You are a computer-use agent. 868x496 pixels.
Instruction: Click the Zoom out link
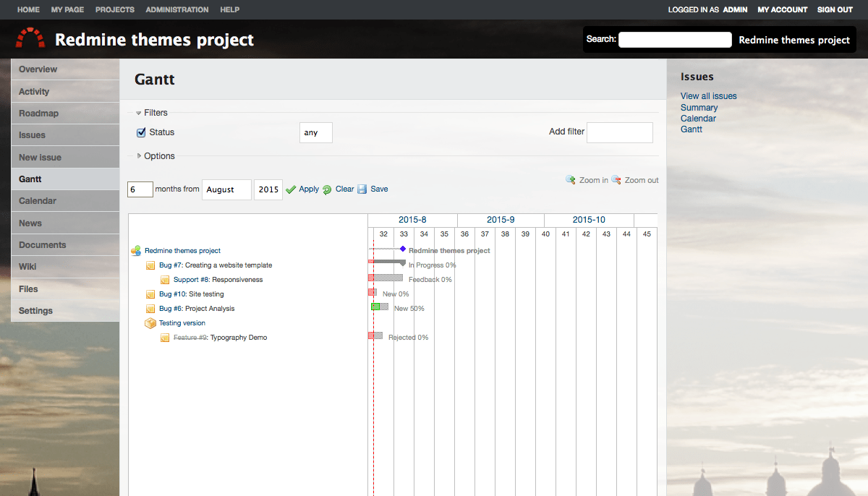642,180
